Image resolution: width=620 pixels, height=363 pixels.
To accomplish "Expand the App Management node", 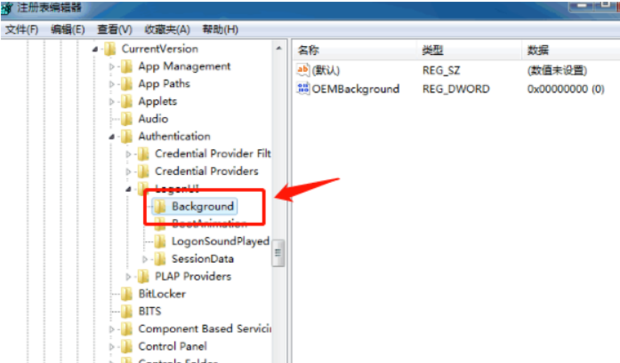I will (112, 67).
